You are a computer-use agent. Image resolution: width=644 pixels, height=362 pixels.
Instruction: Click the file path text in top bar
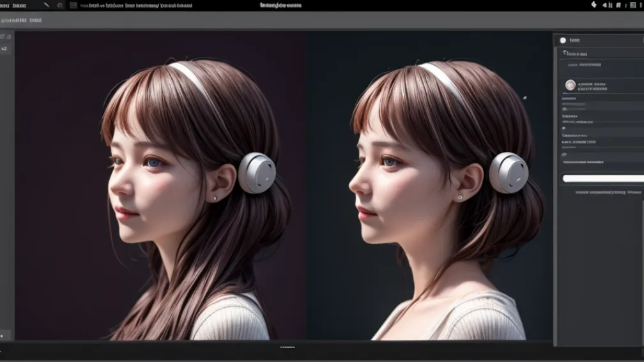136,6
